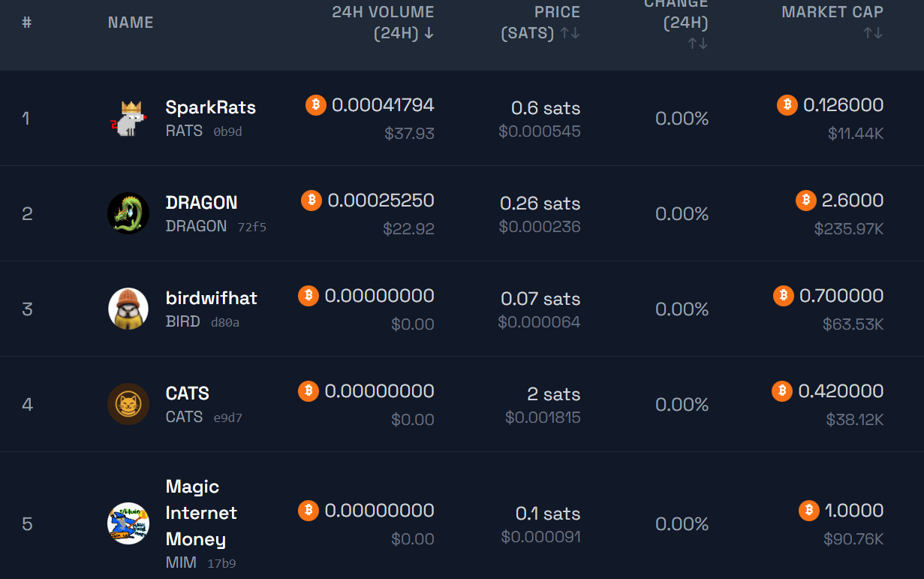Image resolution: width=924 pixels, height=579 pixels.
Task: Click the DRAGON token avatar
Action: click(x=128, y=213)
